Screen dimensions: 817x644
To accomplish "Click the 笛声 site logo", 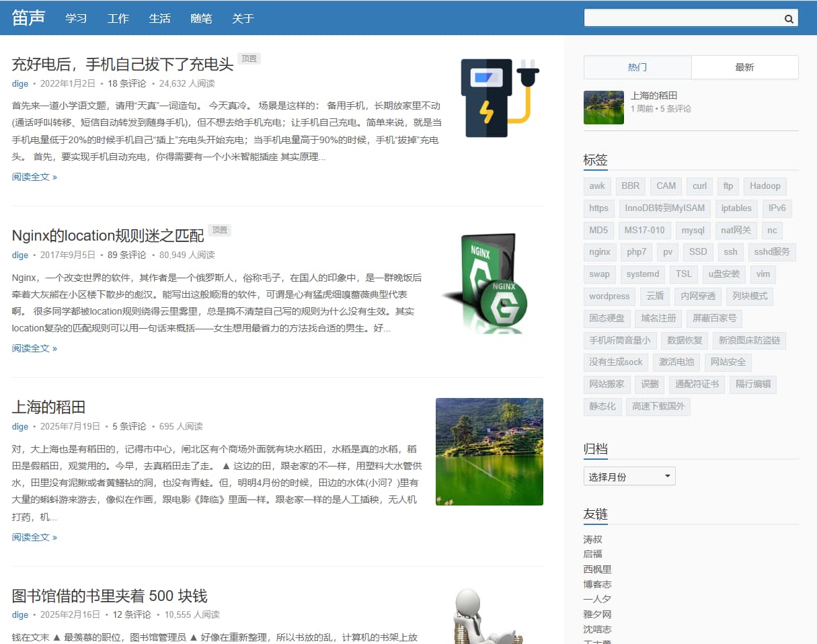I will (28, 18).
